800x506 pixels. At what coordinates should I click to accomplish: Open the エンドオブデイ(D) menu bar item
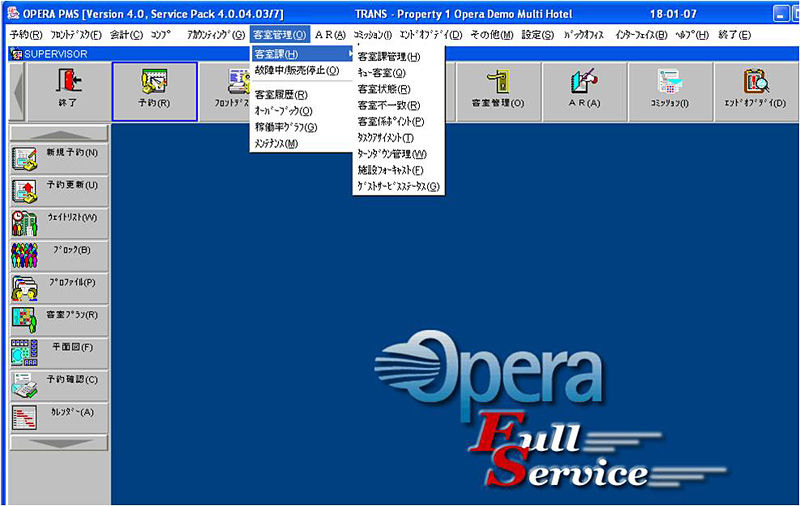point(431,35)
